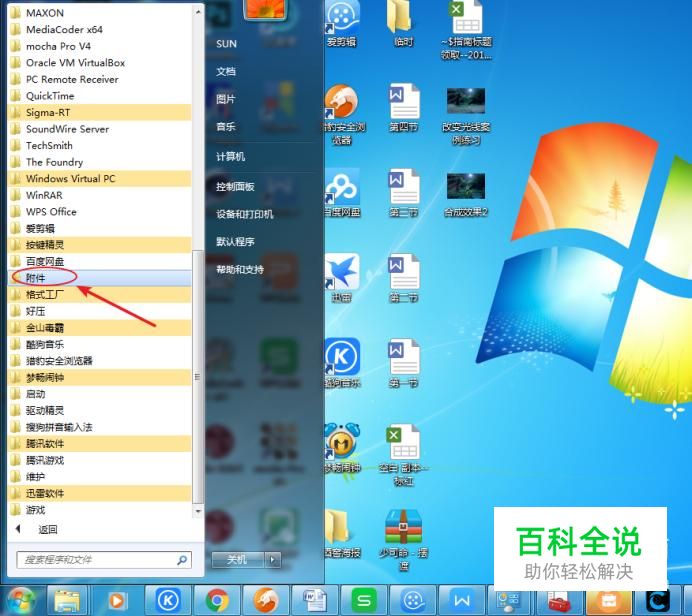Expand The Foundry folder
The image size is (692, 616).
point(100,162)
